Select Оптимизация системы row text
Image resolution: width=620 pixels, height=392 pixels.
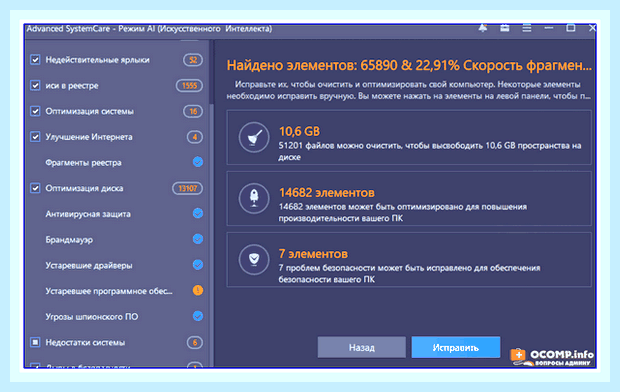coord(89,111)
